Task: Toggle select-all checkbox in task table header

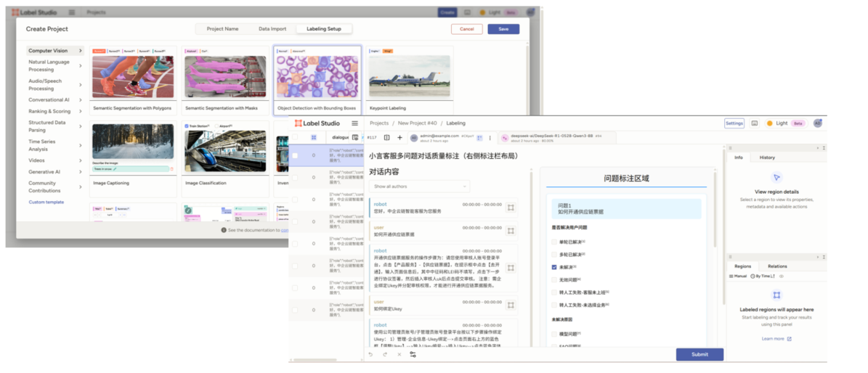Action: (x=295, y=137)
